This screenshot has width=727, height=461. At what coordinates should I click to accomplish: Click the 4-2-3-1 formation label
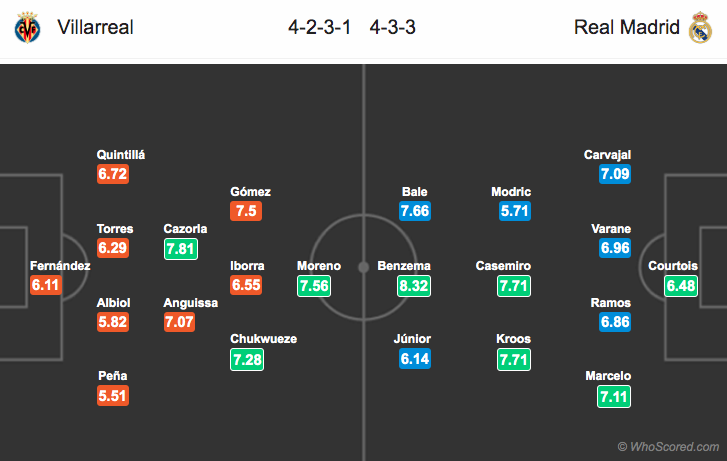(319, 27)
